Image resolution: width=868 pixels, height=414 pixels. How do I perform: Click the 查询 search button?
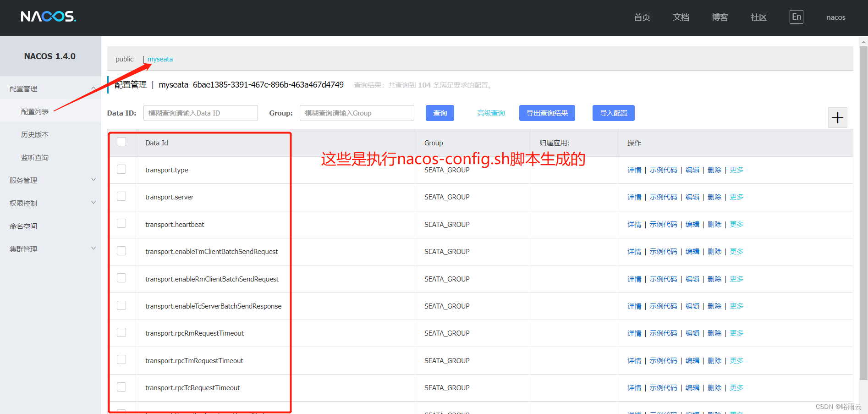coord(440,113)
